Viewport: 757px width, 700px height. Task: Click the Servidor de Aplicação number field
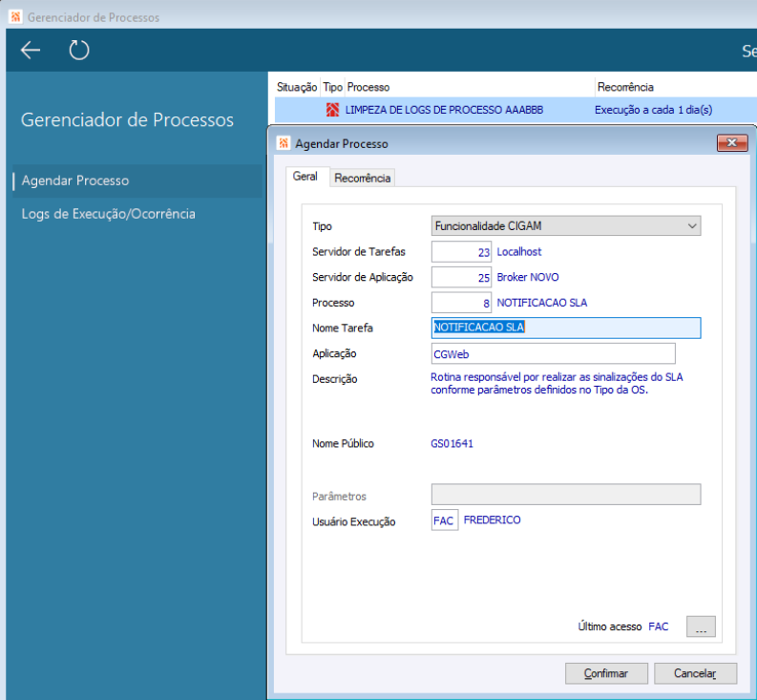(461, 277)
